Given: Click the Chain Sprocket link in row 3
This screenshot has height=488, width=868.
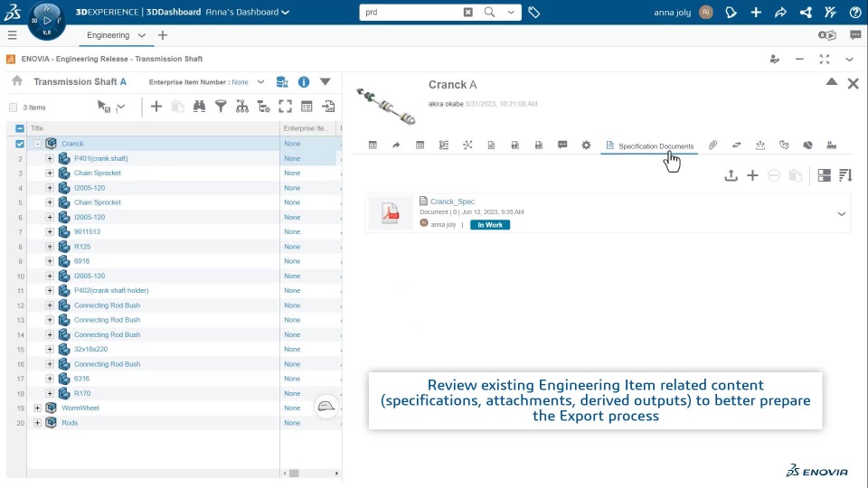Looking at the screenshot, I should (98, 174).
